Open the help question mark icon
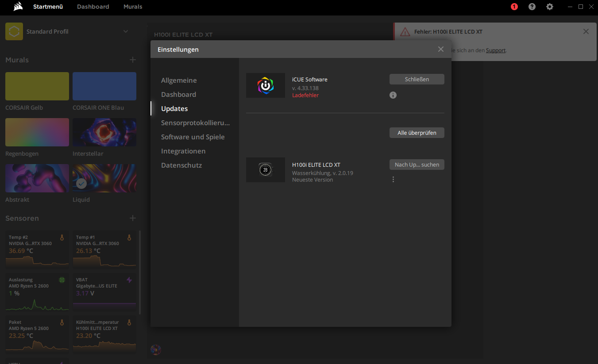 pyautogui.click(x=532, y=7)
